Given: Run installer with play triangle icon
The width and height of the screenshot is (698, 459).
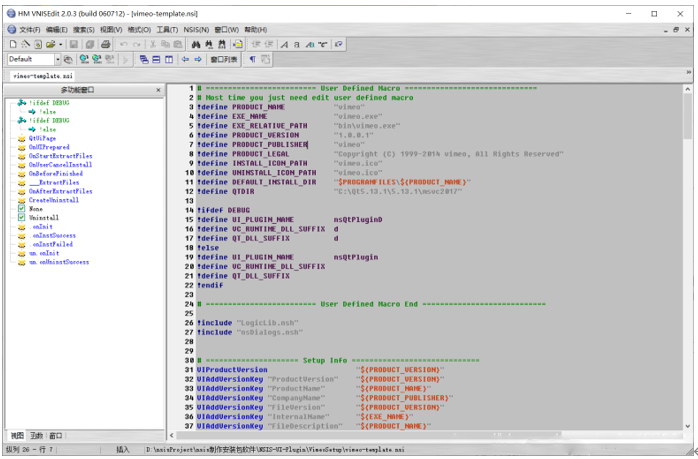Looking at the screenshot, I should click(126, 59).
